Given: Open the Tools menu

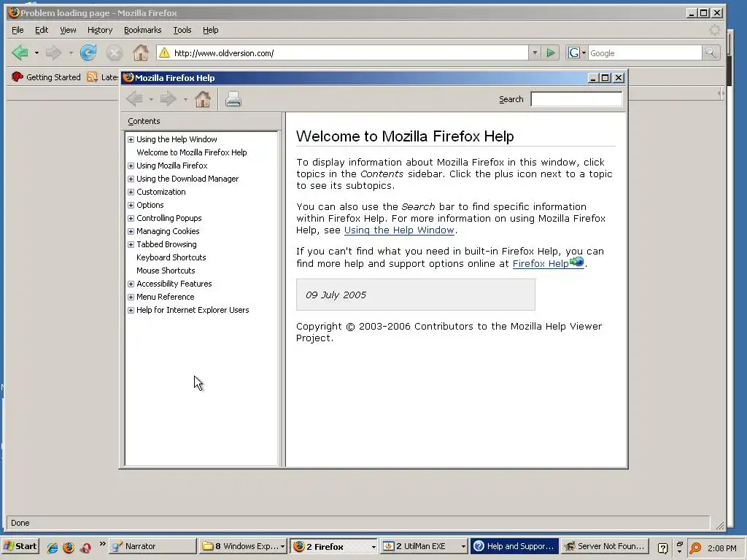Looking at the screenshot, I should click(182, 30).
